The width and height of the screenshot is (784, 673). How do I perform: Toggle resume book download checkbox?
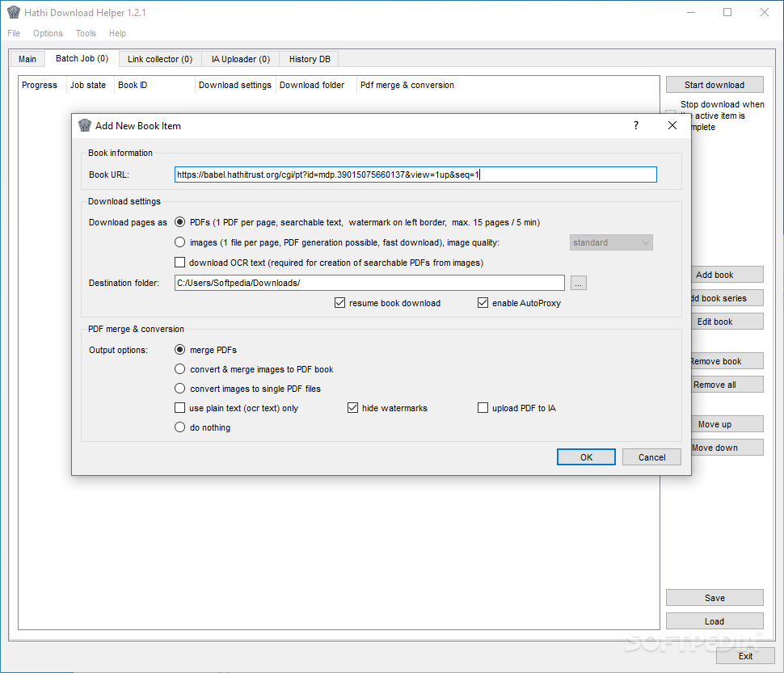[340, 303]
